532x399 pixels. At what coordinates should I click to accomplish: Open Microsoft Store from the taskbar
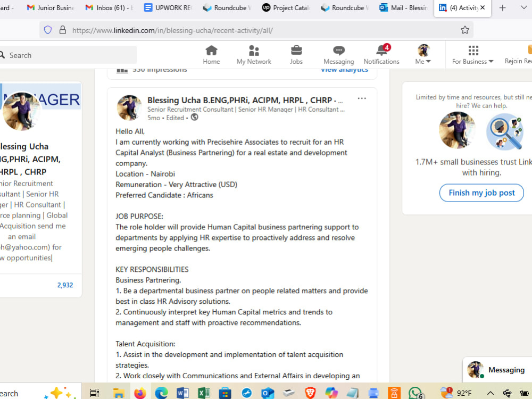click(225, 393)
